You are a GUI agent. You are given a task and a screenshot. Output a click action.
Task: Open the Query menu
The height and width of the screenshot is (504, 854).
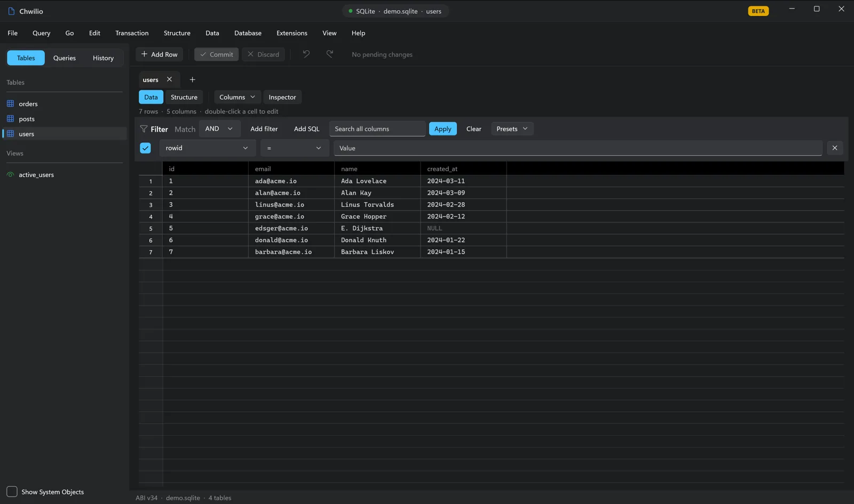click(x=42, y=33)
